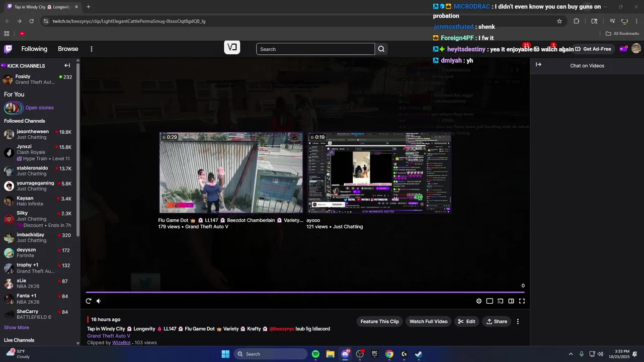Toggle theatre mode in the player
This screenshot has height=362, width=644.
click(511, 301)
